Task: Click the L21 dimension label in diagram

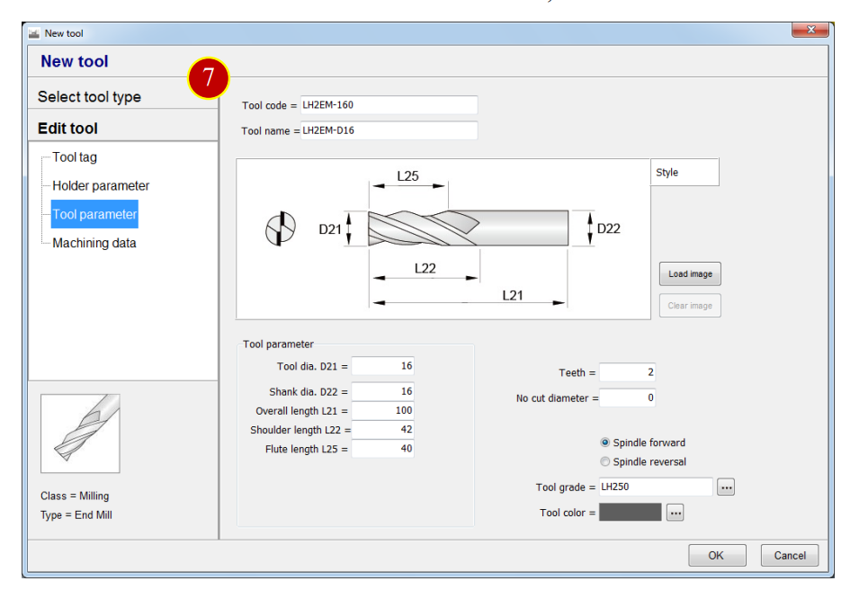Action: [x=513, y=296]
